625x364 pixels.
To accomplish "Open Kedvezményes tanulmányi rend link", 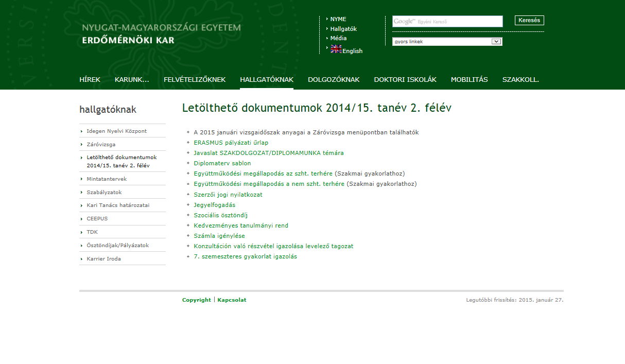I will (x=241, y=226).
